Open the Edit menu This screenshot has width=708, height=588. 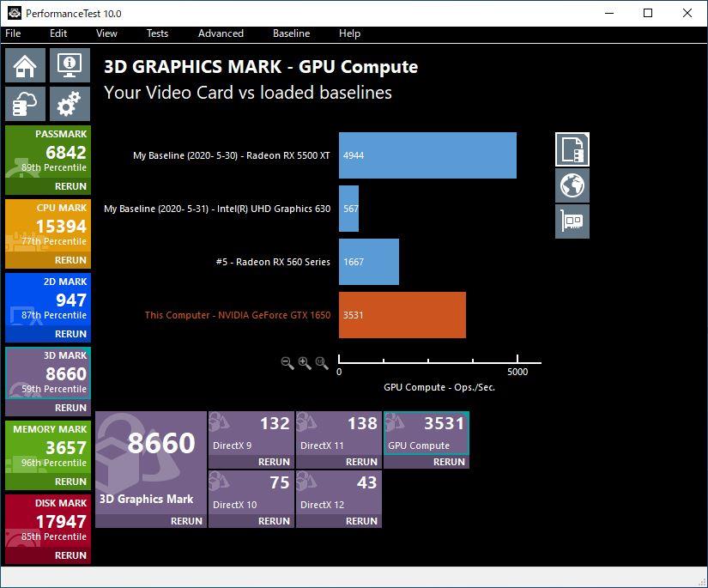tap(58, 33)
